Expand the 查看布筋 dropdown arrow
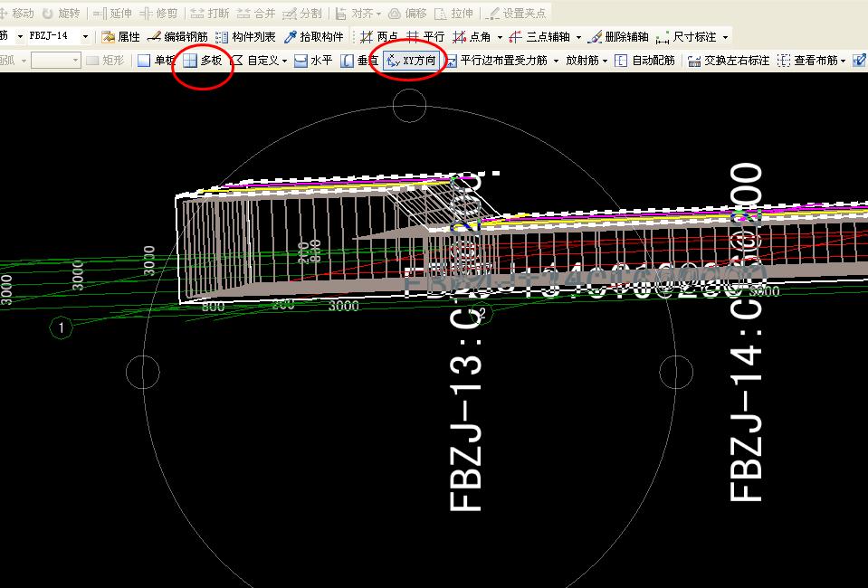The height and width of the screenshot is (588, 868). [843, 61]
